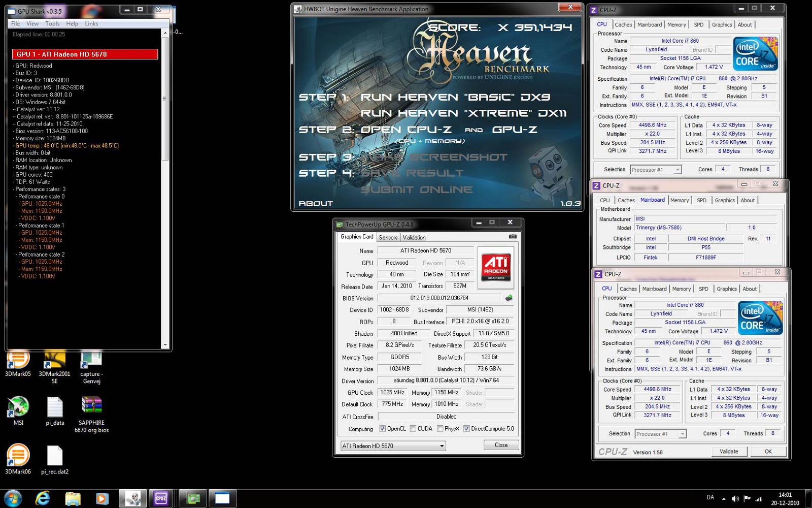Open the View menu in GPU Shark

point(32,24)
